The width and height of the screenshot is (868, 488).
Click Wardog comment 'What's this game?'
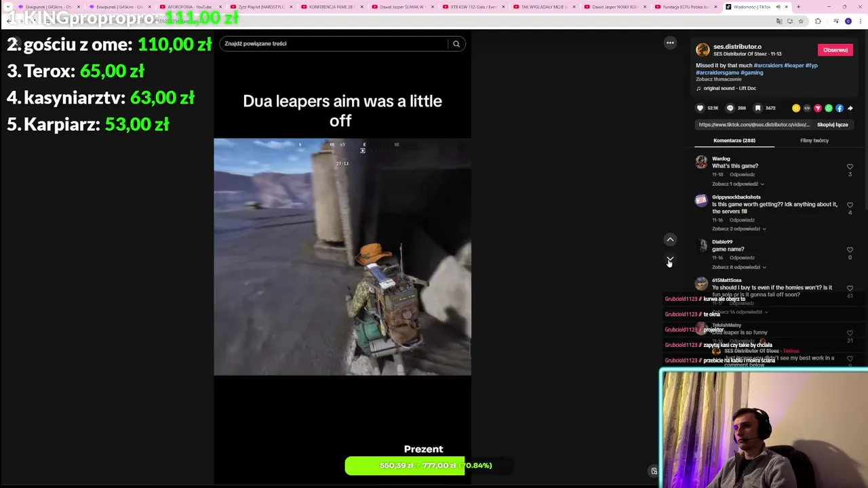click(x=735, y=166)
